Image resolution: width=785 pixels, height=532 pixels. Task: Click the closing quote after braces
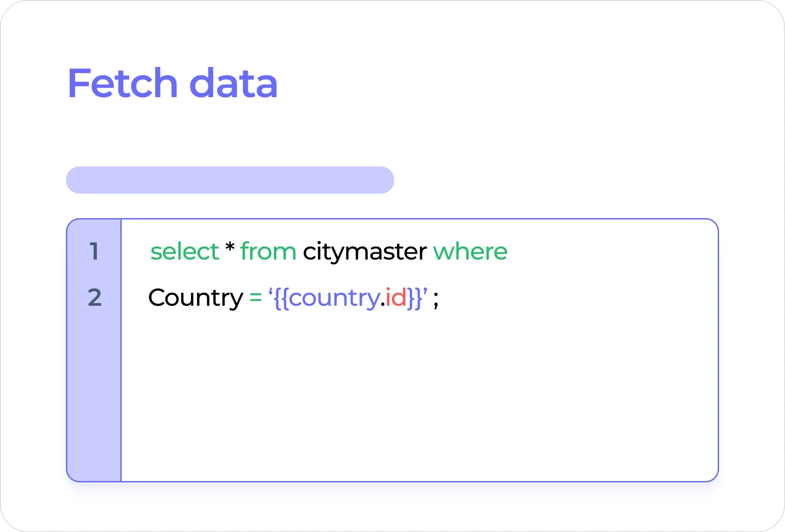(425, 291)
